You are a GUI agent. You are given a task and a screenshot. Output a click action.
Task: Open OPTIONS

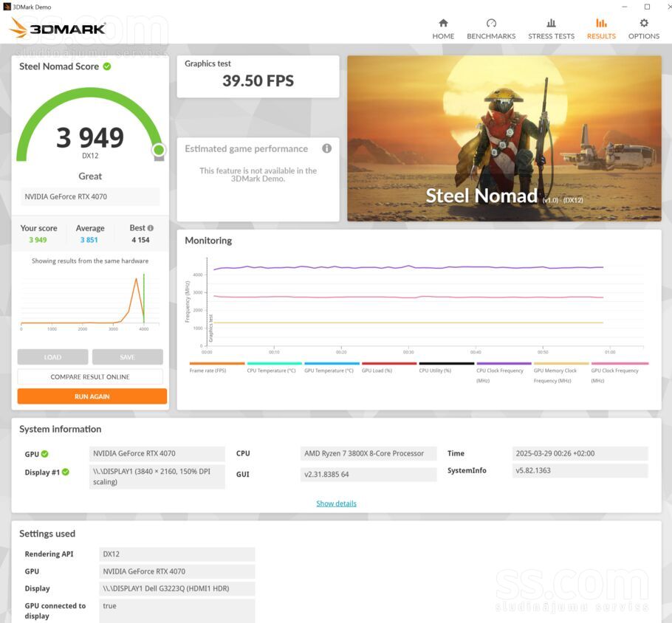644,29
